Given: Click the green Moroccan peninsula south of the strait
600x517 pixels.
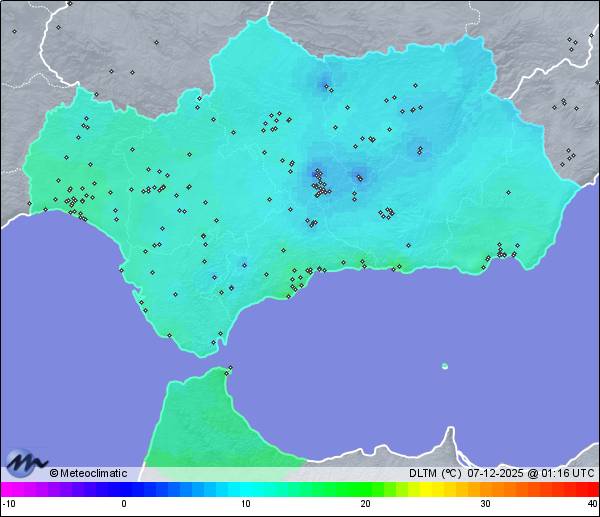Looking at the screenshot, I should (200, 420).
